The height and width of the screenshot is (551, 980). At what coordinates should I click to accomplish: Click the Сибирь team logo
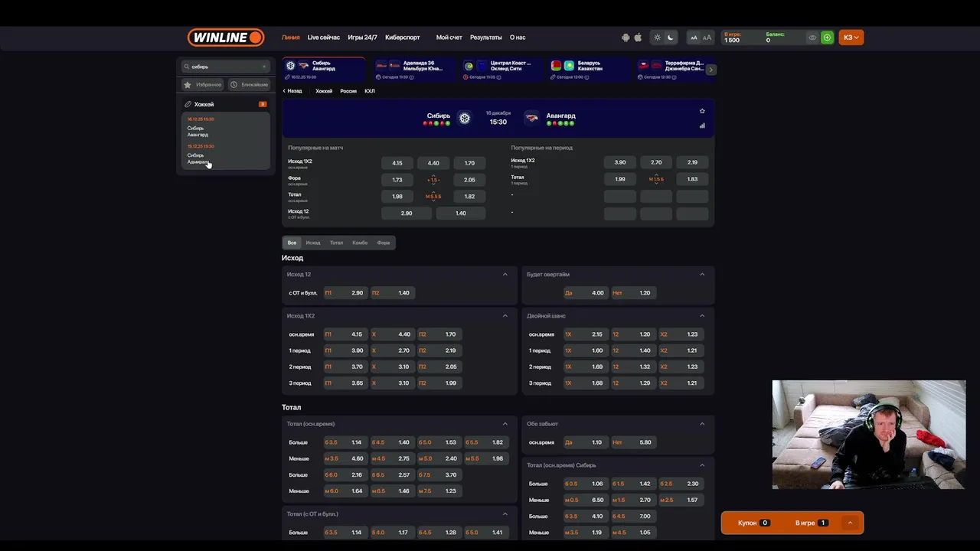tap(464, 118)
